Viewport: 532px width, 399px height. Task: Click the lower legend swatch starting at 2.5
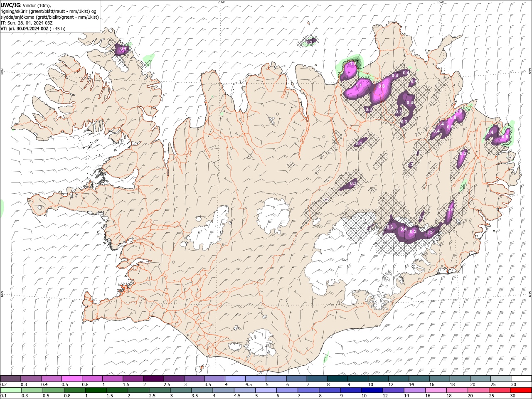coord(160,390)
